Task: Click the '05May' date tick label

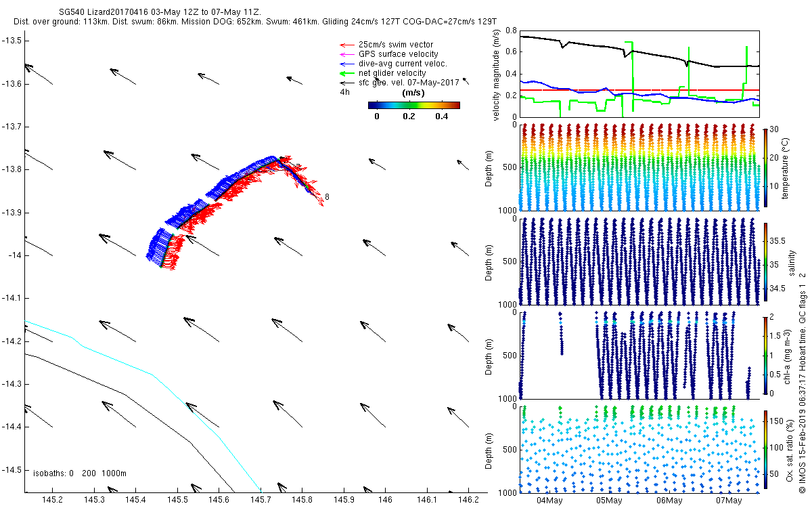Action: pos(609,501)
